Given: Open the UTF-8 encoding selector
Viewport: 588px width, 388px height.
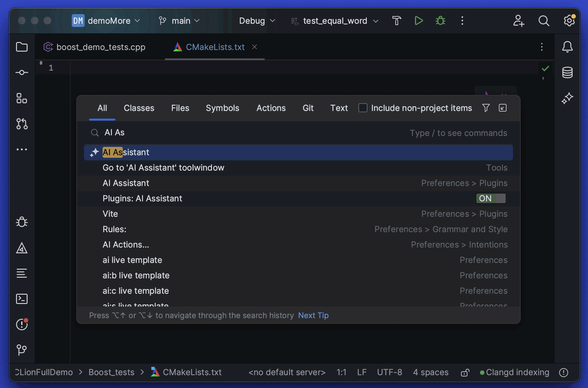Looking at the screenshot, I should click(390, 372).
